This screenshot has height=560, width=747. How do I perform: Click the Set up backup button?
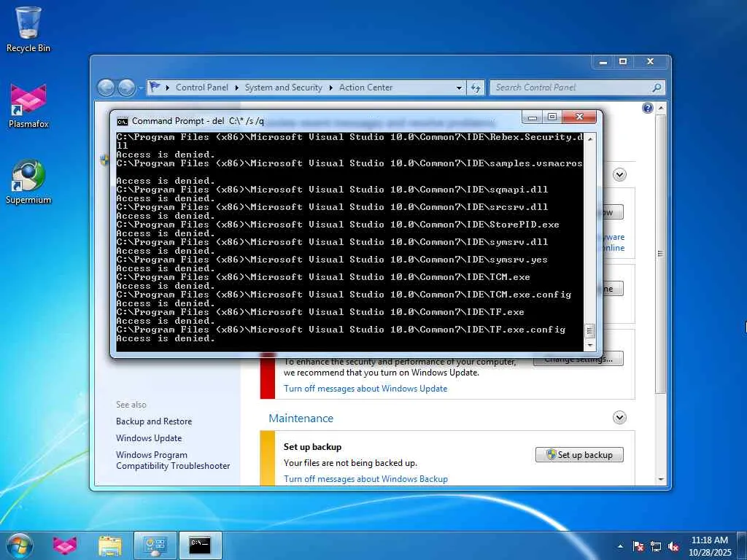579,455
